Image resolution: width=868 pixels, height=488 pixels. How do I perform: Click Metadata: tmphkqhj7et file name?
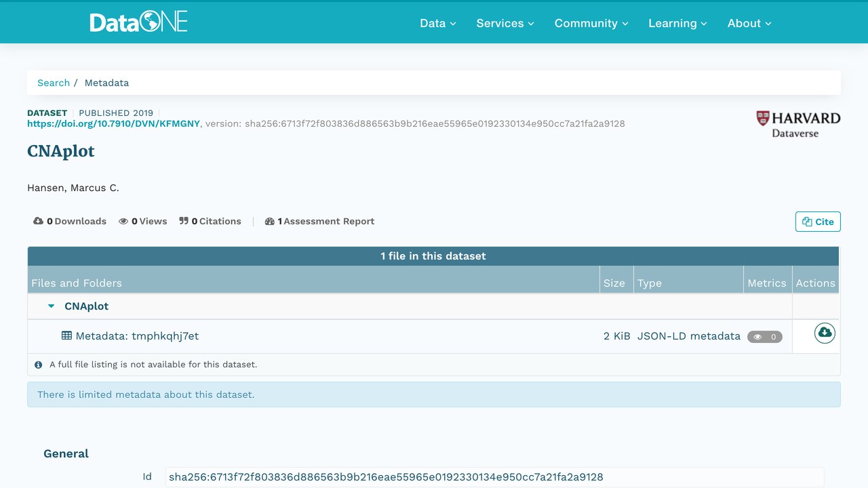tap(137, 335)
